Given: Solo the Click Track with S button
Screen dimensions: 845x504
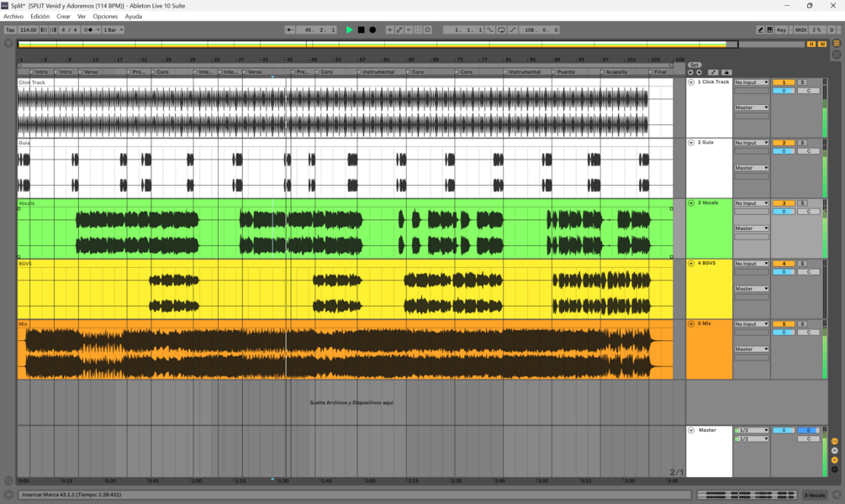Looking at the screenshot, I should 802,82.
